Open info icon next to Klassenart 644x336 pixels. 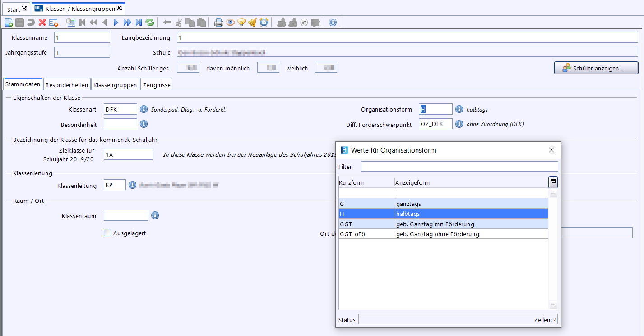tap(144, 109)
